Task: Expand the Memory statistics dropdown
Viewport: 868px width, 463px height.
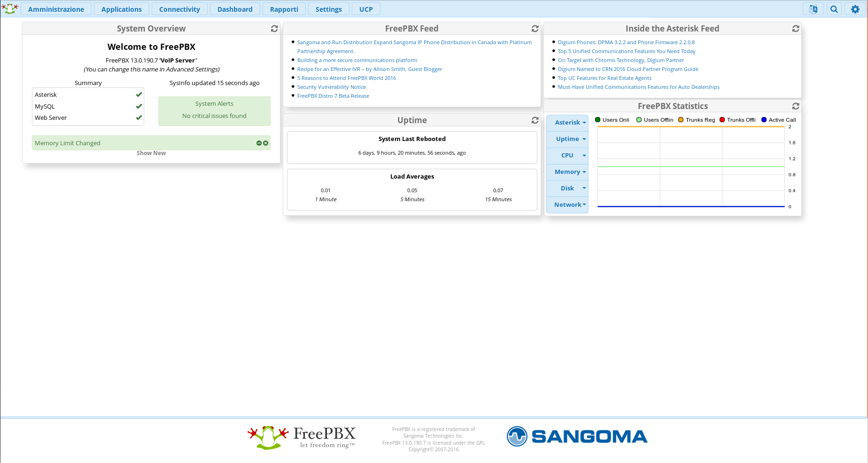Action: pyautogui.click(x=567, y=172)
